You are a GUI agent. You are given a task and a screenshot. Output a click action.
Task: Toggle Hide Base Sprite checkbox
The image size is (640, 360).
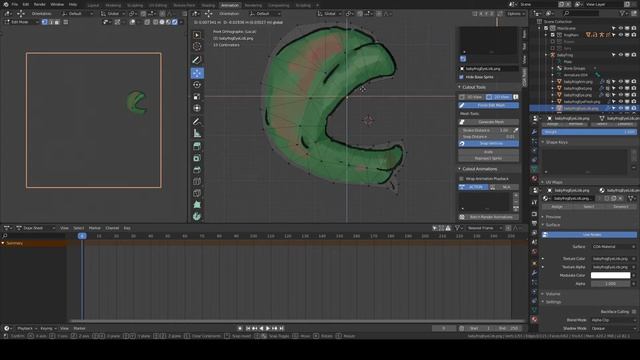(462, 77)
